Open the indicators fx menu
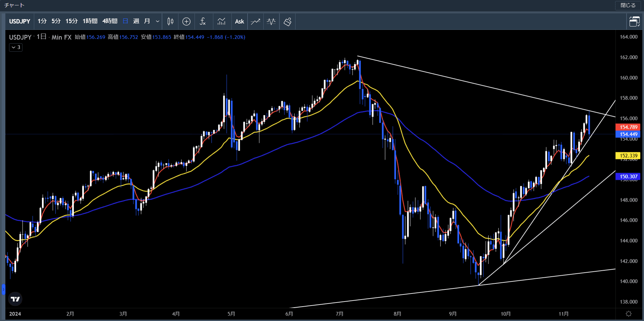This screenshot has width=644, height=321. 203,21
